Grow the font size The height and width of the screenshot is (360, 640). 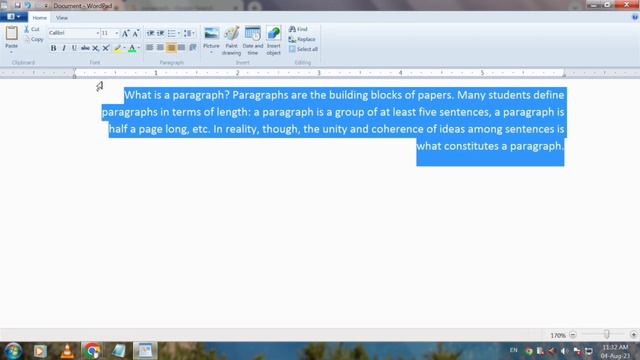[x=126, y=33]
